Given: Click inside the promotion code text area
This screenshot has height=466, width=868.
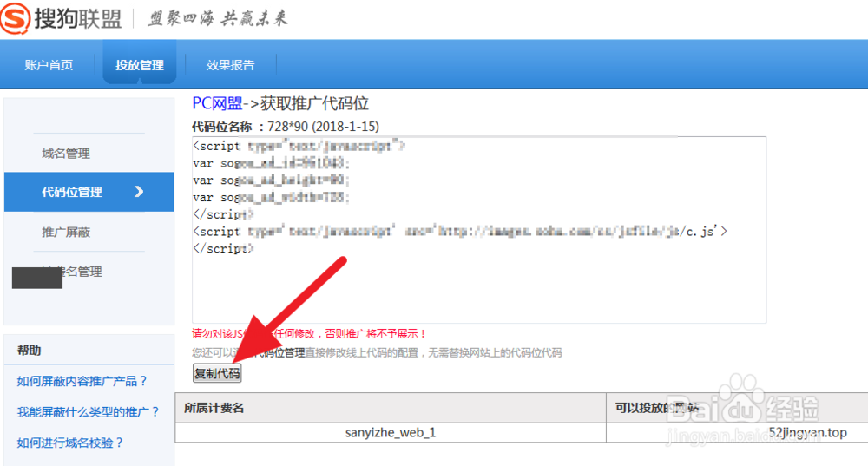Looking at the screenshot, I should 479,230.
